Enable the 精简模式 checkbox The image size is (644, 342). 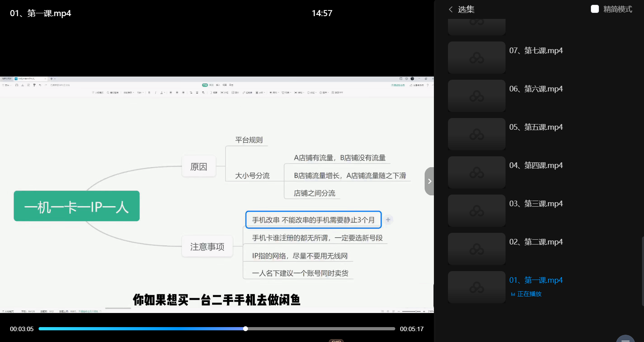point(594,9)
